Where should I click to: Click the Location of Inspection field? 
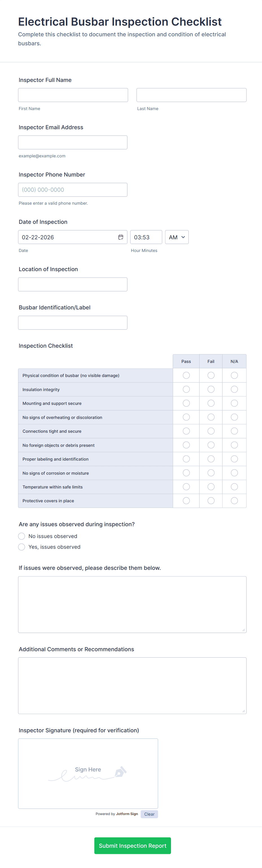tap(73, 284)
